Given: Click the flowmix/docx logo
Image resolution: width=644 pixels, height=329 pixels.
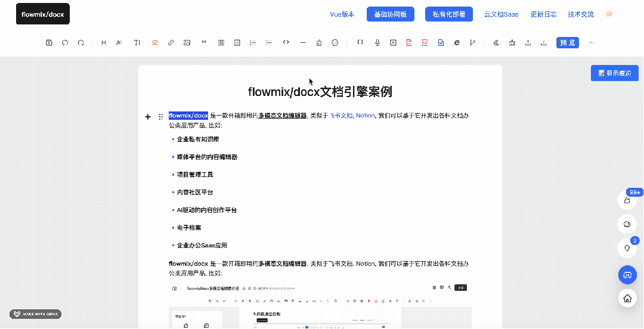Looking at the screenshot, I should tap(43, 14).
